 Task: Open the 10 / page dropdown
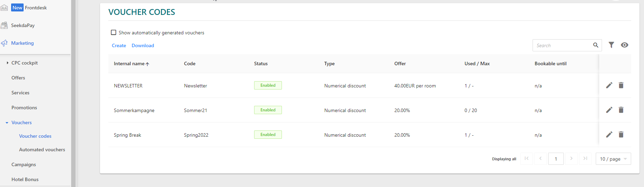pos(613,159)
